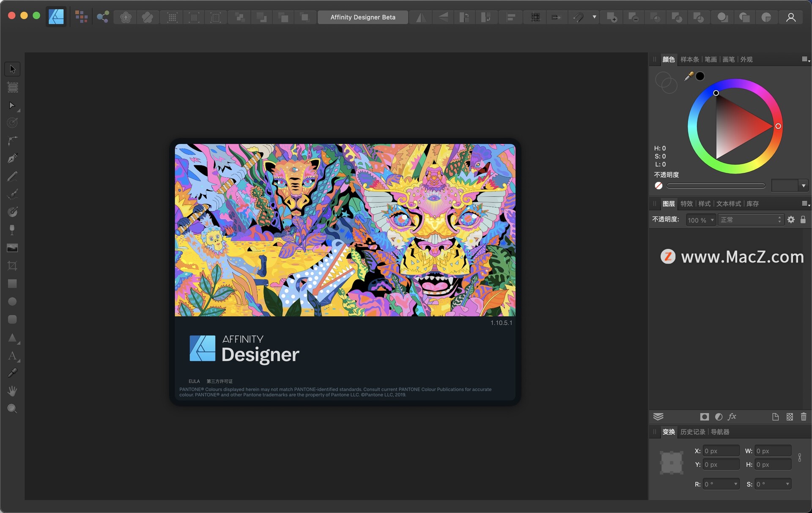Click the hue wheel handle

[778, 126]
